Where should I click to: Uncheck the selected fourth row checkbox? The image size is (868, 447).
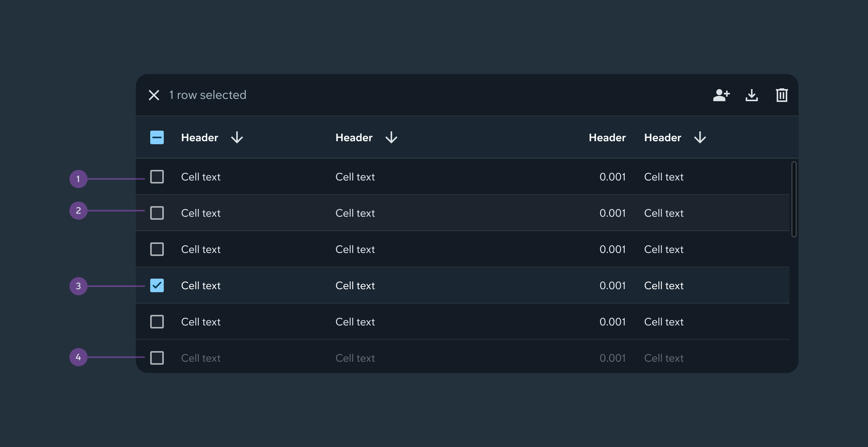(157, 285)
